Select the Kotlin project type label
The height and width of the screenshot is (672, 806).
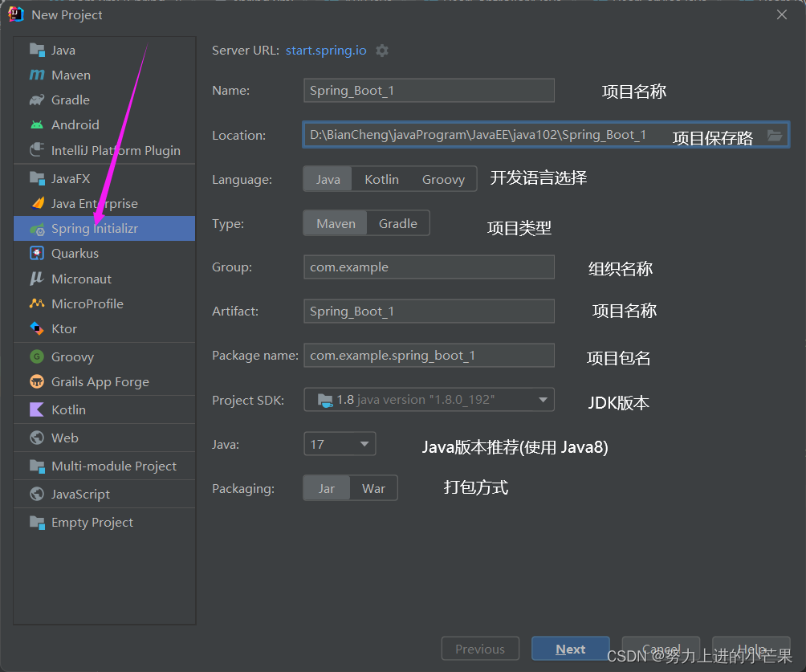click(68, 409)
